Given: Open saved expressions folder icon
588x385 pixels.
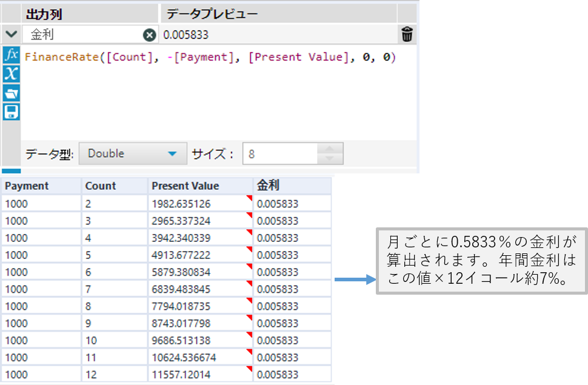Looking at the screenshot, I should (11, 93).
